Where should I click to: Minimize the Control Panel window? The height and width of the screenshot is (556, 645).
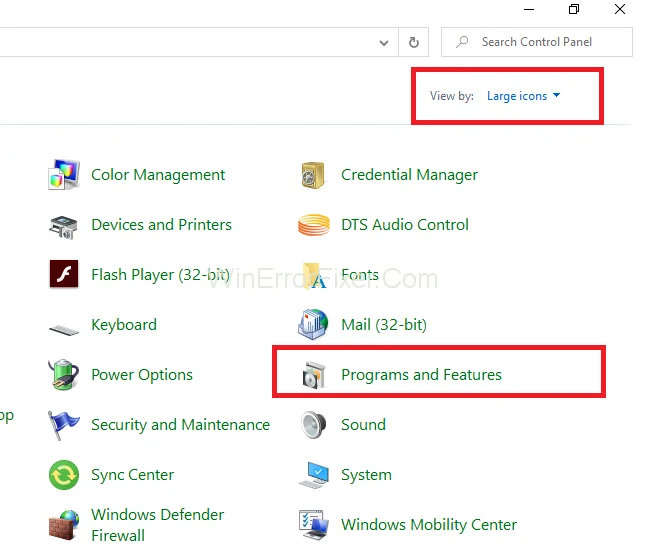[529, 9]
